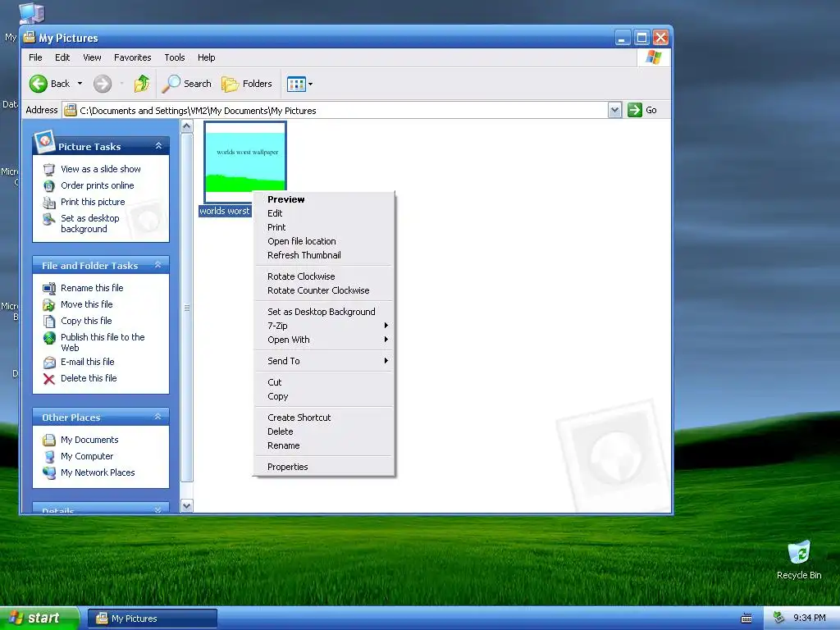This screenshot has height=630, width=840.
Task: Open My Documents link
Action: (89, 440)
